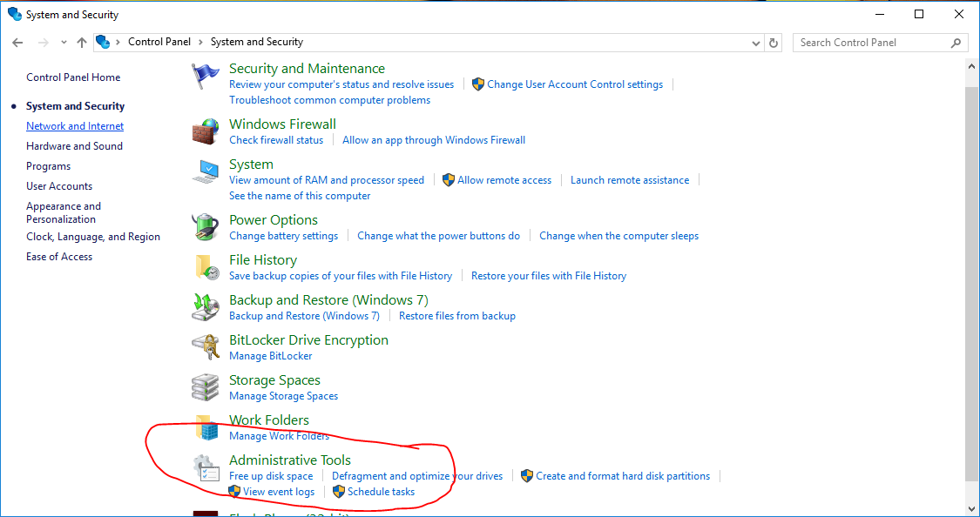Image resolution: width=980 pixels, height=517 pixels.
Task: Click Change what the power buttons do
Action: click(439, 235)
